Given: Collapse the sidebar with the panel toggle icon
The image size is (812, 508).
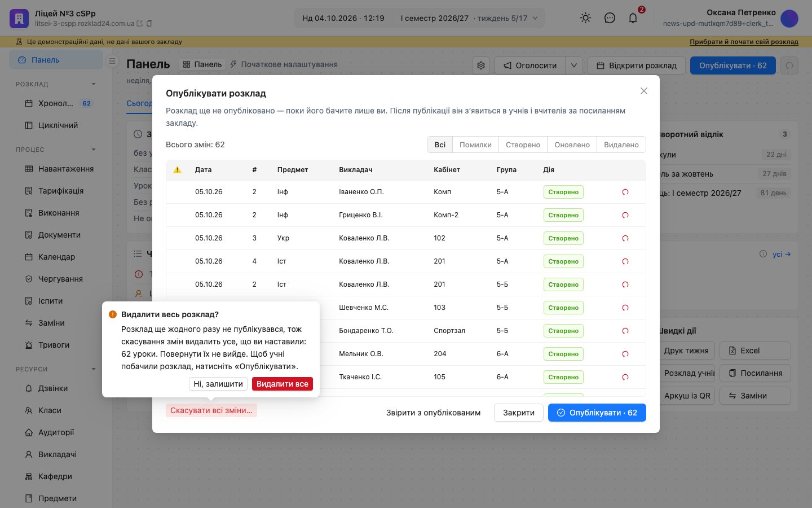Looking at the screenshot, I should [x=112, y=60].
